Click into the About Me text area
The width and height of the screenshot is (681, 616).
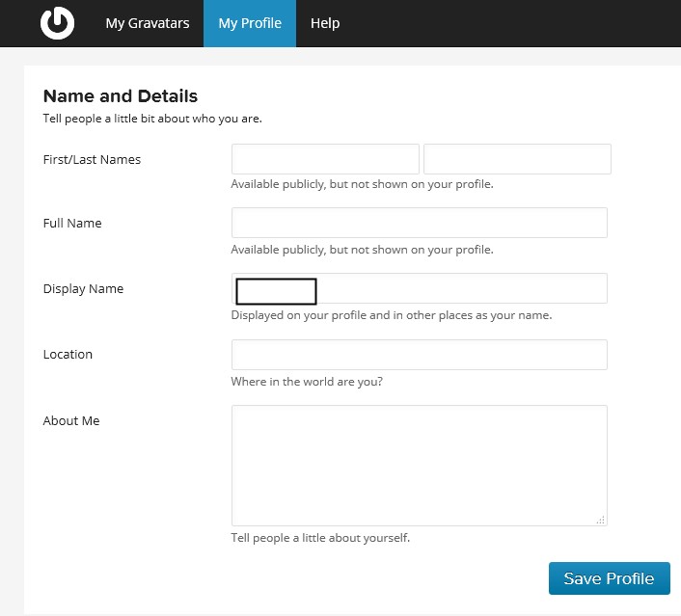point(419,465)
